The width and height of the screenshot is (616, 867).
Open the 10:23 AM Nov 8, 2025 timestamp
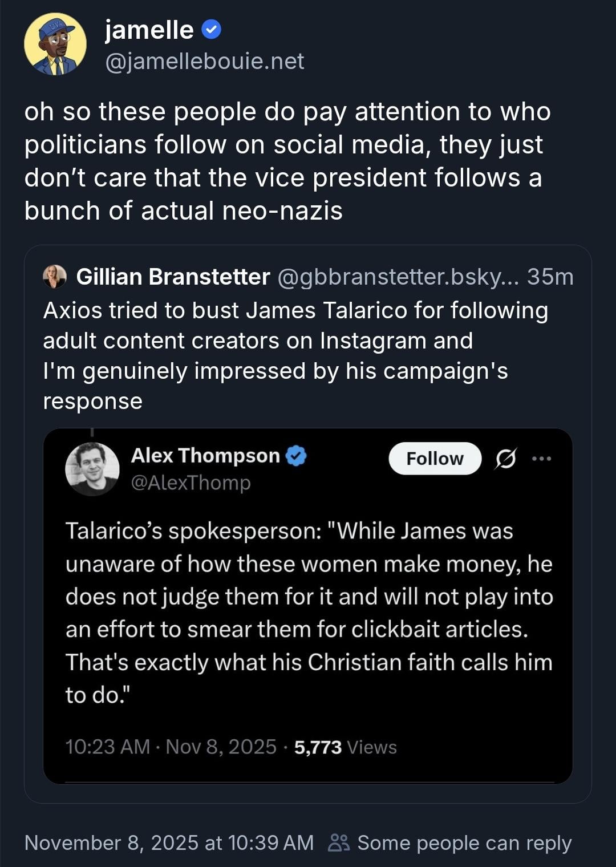coord(171,747)
